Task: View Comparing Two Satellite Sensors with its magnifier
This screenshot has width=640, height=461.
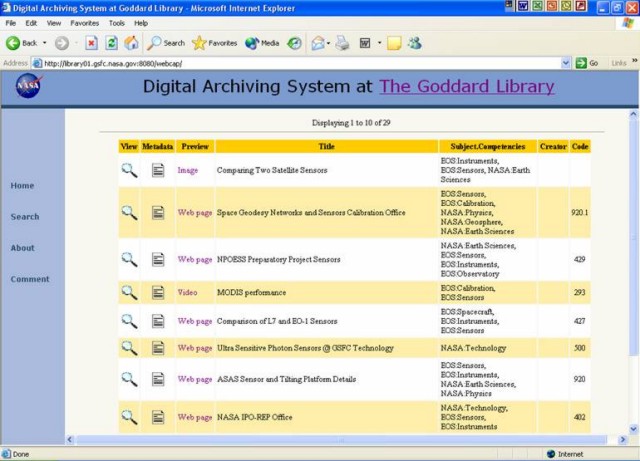Action: coord(129,170)
